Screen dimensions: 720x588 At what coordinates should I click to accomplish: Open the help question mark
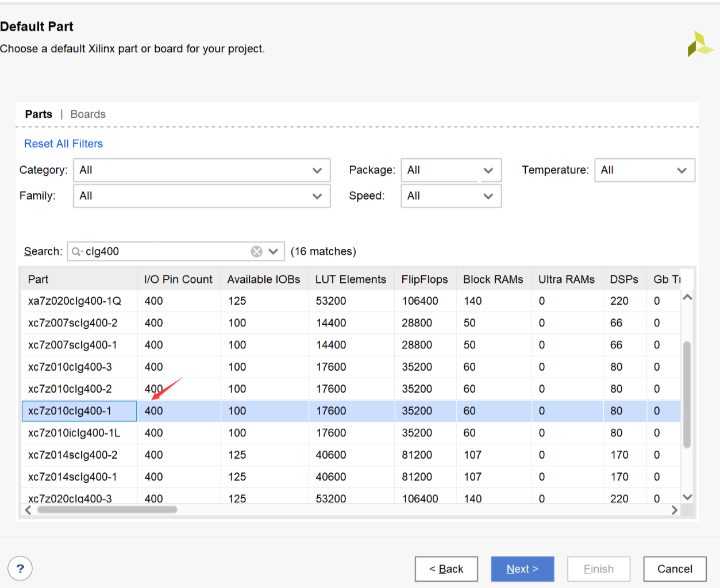click(x=20, y=568)
